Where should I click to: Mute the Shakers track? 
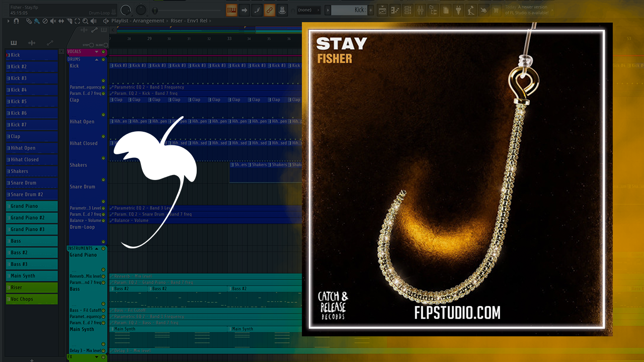point(104,179)
